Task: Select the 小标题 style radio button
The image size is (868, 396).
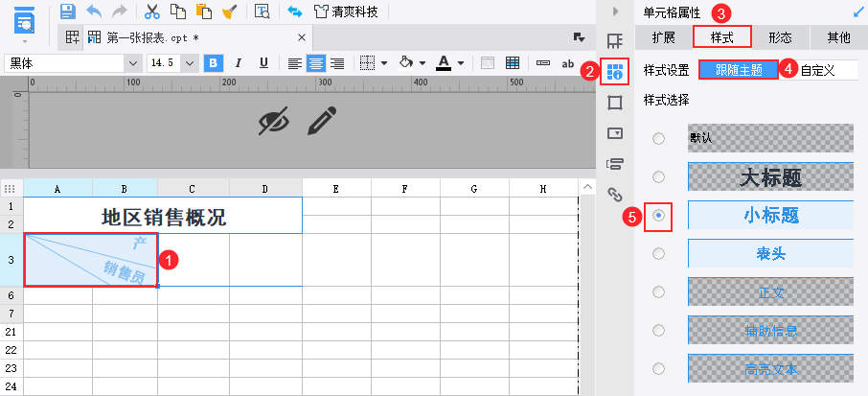Action: pos(658,216)
